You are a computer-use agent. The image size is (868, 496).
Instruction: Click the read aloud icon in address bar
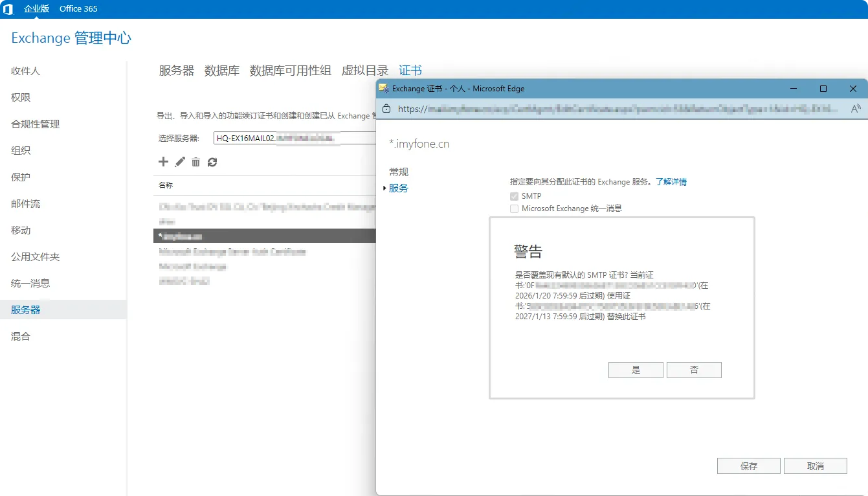[855, 109]
